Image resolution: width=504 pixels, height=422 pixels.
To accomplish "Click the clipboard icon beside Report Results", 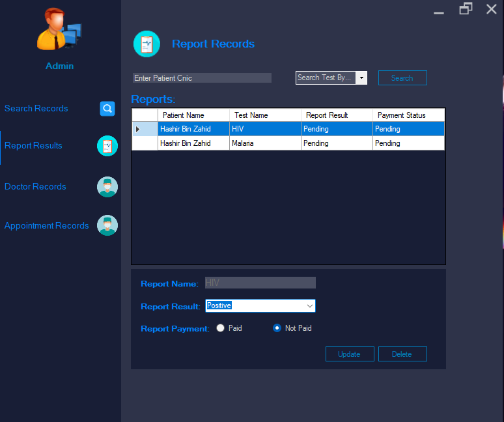I will tap(107, 146).
